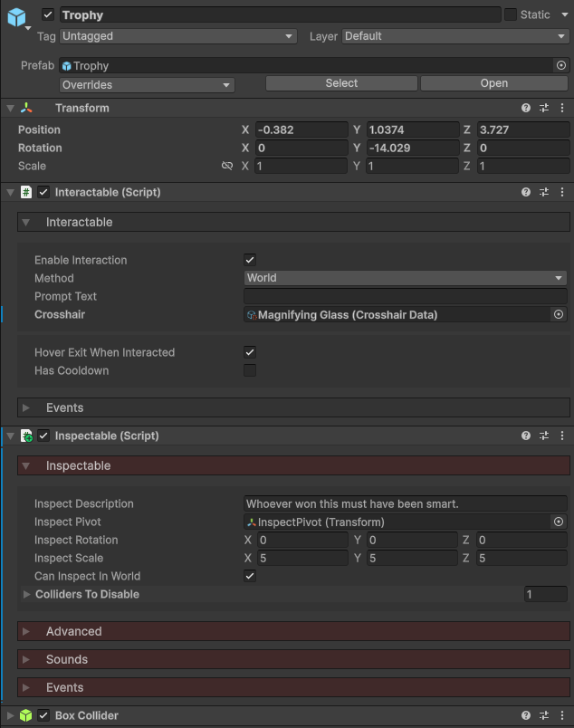The image size is (574, 728).
Task: Open object picker for Inspect Pivot
Action: [559, 522]
